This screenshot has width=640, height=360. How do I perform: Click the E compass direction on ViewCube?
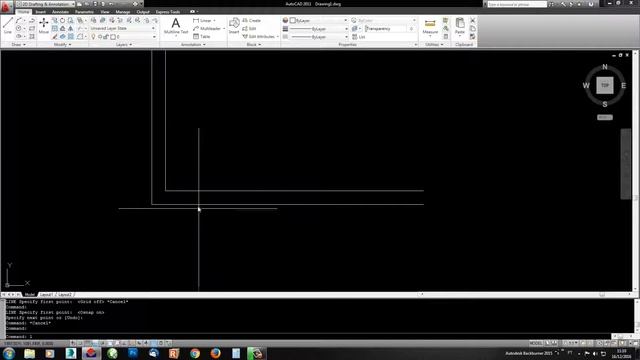pos(623,86)
